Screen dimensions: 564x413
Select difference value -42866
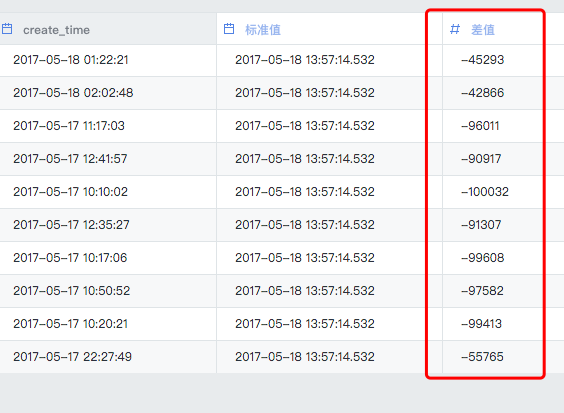click(x=483, y=93)
